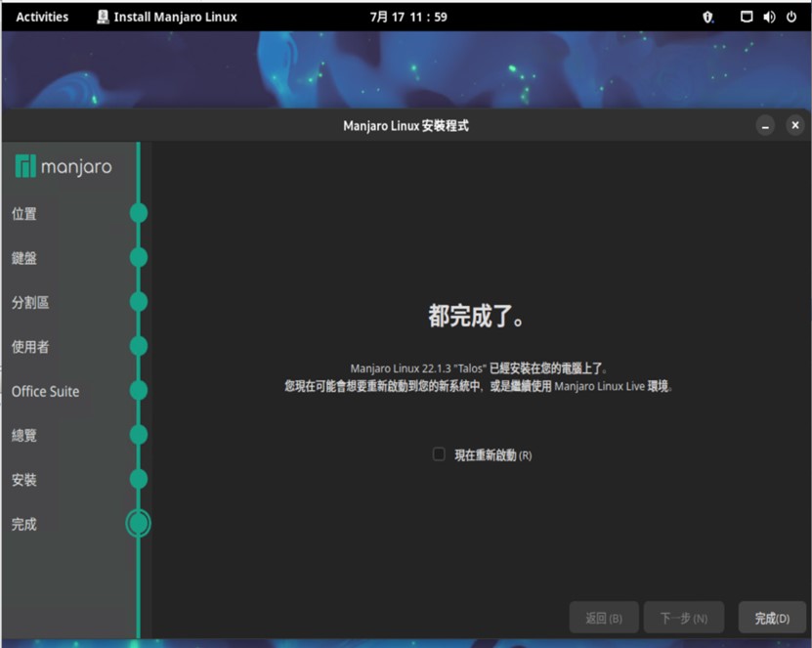Open the clock showing 7月 17 11:59
812x648 pixels.
pos(408,17)
